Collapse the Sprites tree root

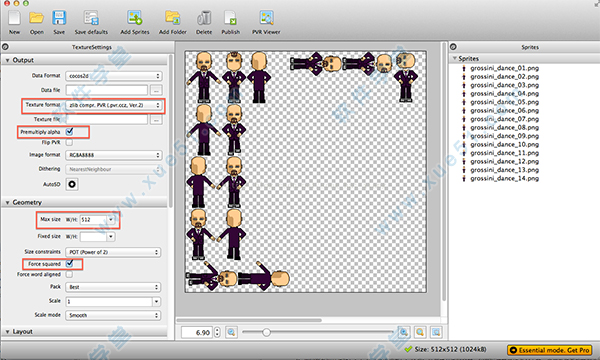[455, 58]
